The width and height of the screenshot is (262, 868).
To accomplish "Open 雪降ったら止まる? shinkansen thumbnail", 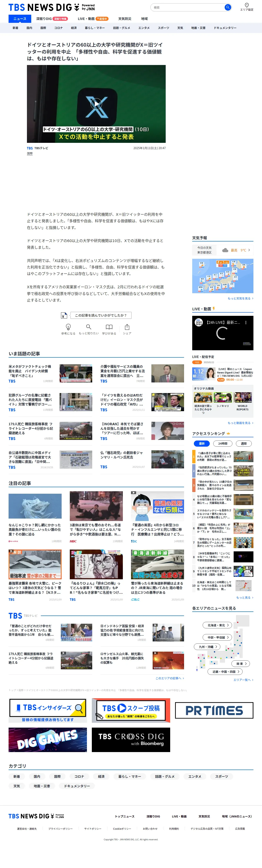I will [157, 565].
